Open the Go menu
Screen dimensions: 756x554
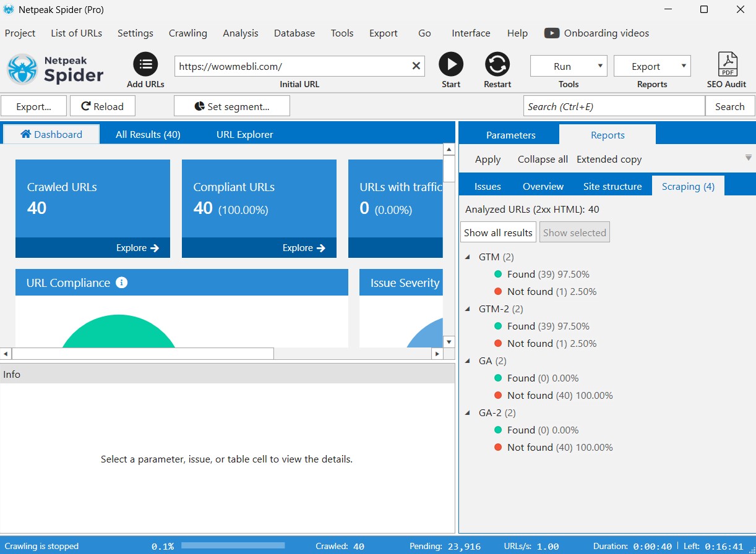tap(424, 33)
